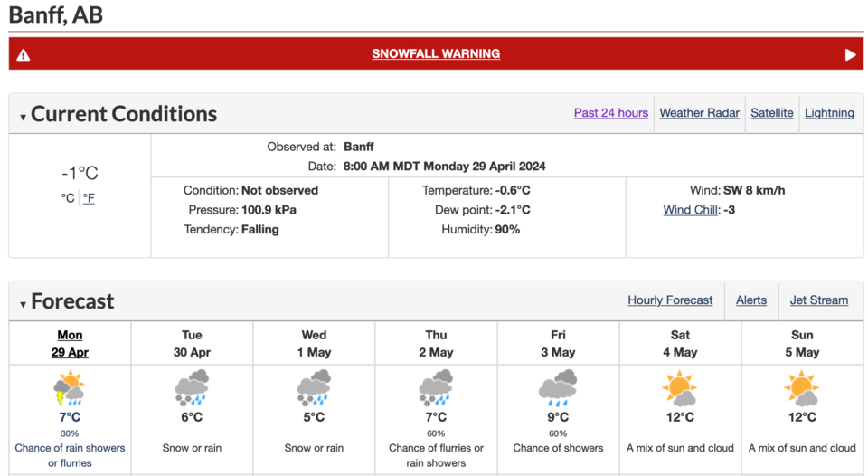Select Mon 29 Apr forecast heading

coord(70,344)
